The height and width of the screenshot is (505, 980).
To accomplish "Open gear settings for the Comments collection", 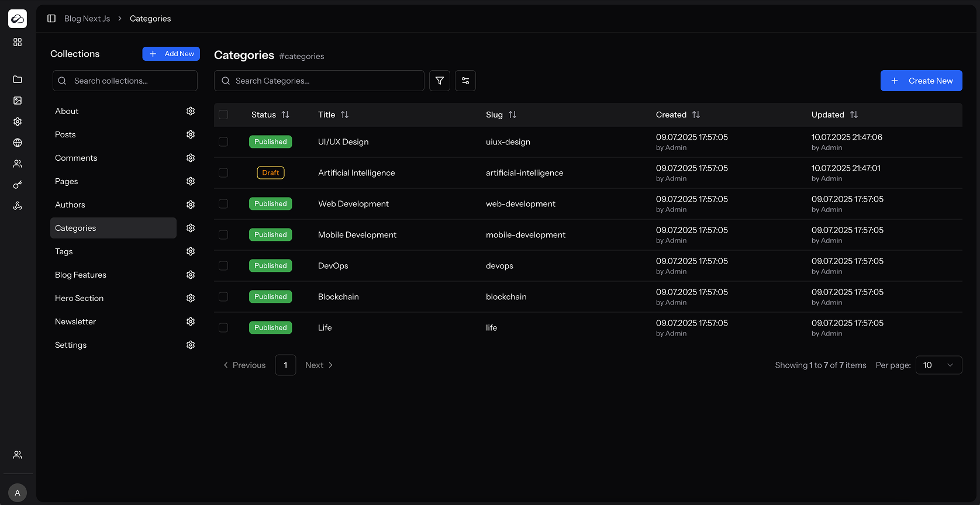I will (191, 158).
